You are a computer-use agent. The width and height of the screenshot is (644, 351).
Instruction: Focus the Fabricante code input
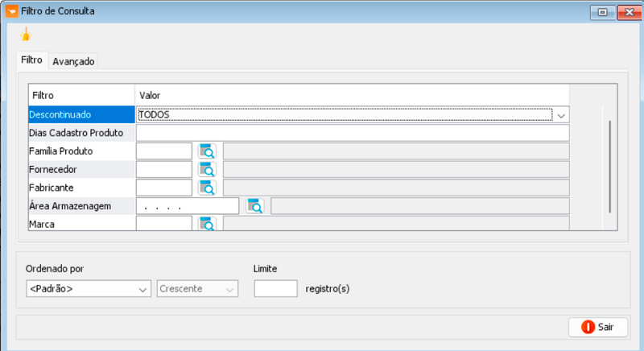point(164,188)
